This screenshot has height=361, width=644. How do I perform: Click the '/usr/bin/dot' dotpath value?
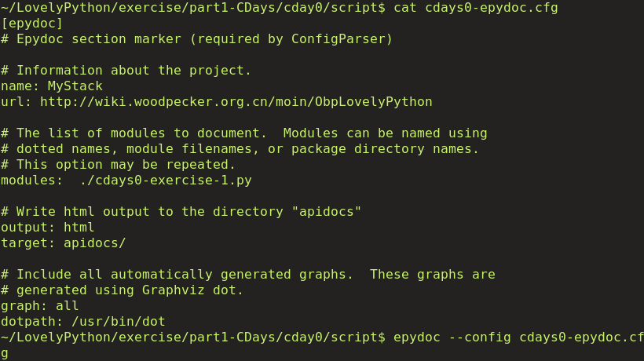point(118,322)
